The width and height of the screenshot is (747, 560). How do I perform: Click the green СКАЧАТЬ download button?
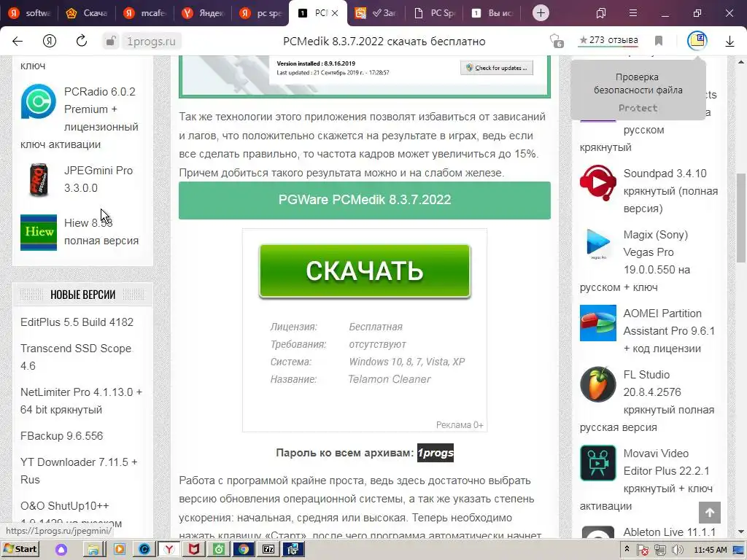point(365,271)
